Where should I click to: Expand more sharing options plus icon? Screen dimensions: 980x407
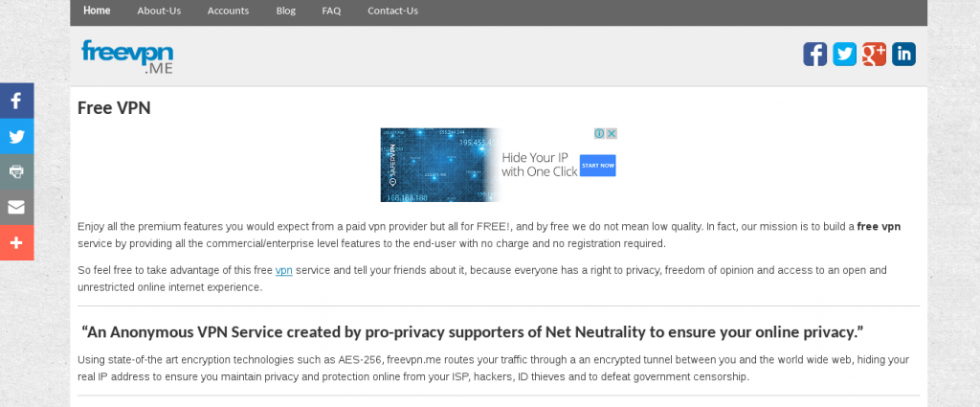pos(16,242)
